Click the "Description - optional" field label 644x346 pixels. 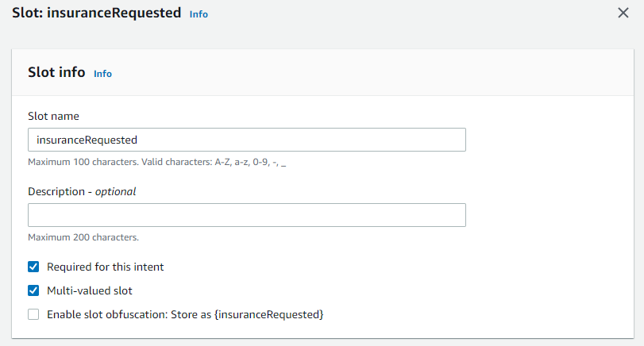coord(82,191)
